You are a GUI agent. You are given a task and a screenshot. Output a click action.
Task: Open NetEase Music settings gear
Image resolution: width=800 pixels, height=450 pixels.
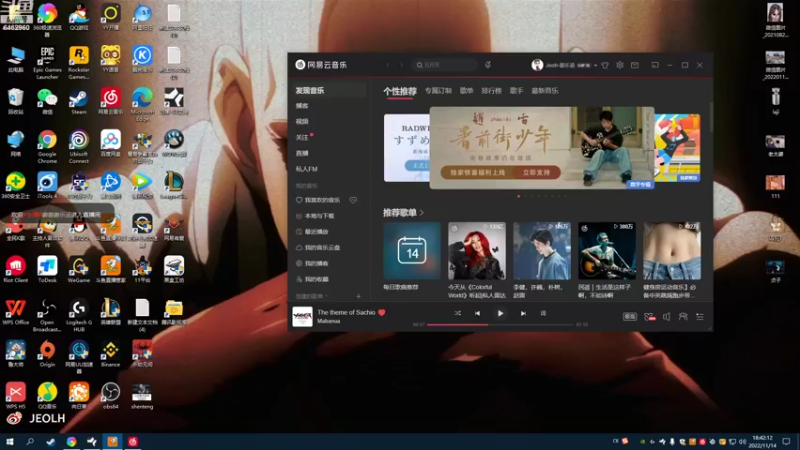point(620,65)
